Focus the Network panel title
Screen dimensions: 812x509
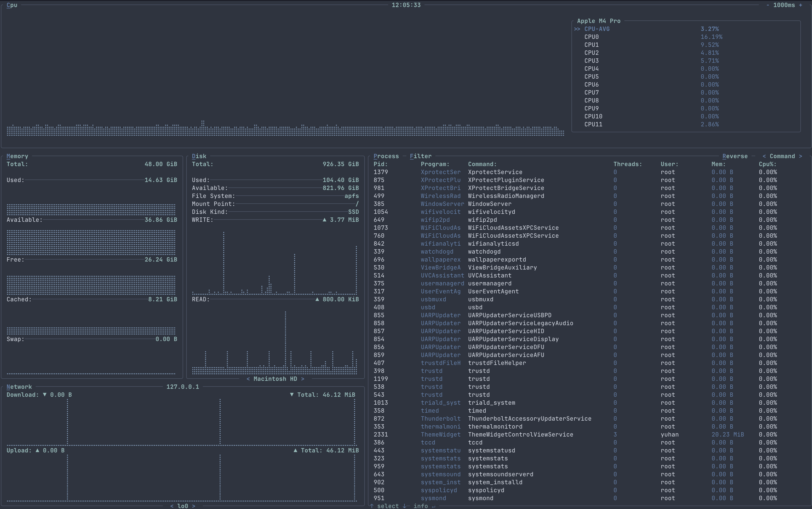pos(19,387)
